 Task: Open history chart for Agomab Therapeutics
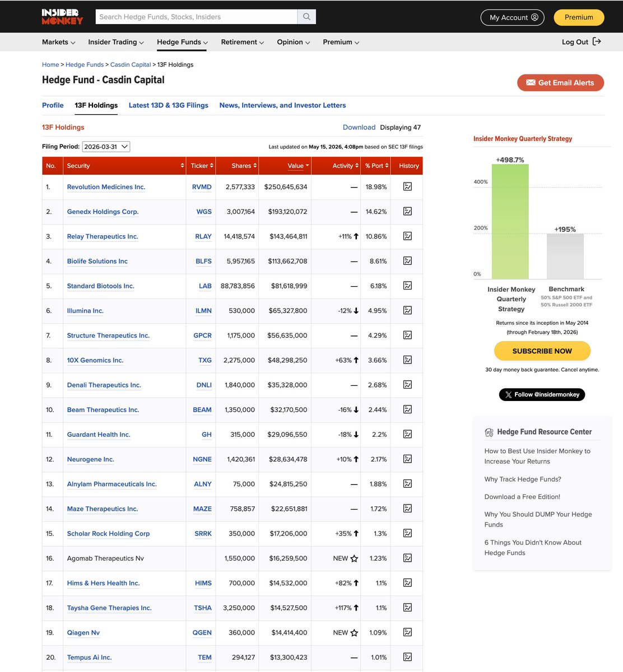pyautogui.click(x=408, y=558)
